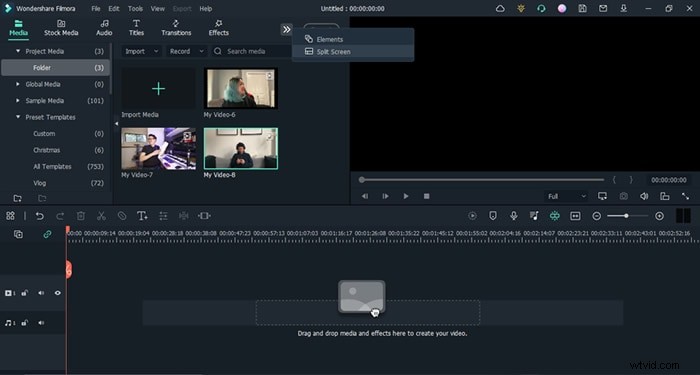Screen dimensions: 700x375
Task: Record voiceover with microphone icon
Action: pos(514,216)
